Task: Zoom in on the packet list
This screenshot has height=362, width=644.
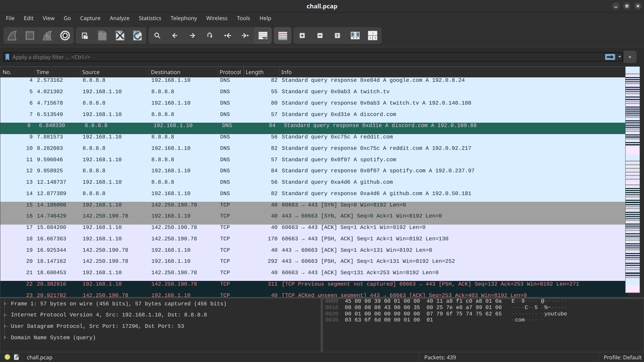Action: pos(302,36)
